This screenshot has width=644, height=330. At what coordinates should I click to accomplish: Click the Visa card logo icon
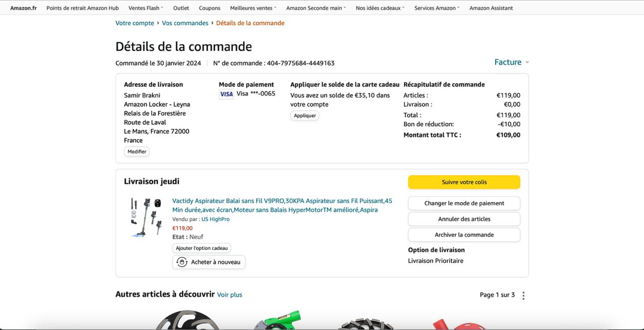click(226, 94)
